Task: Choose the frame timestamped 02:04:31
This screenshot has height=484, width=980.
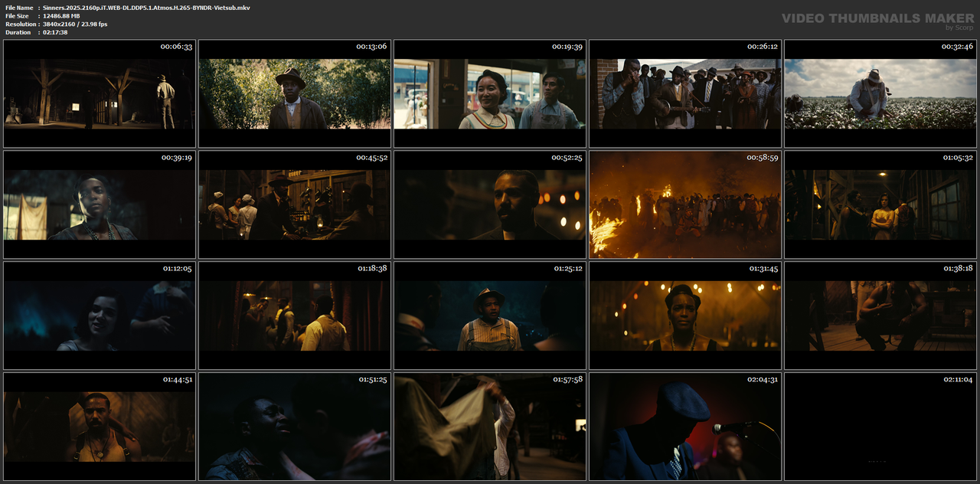Action: [x=685, y=427]
